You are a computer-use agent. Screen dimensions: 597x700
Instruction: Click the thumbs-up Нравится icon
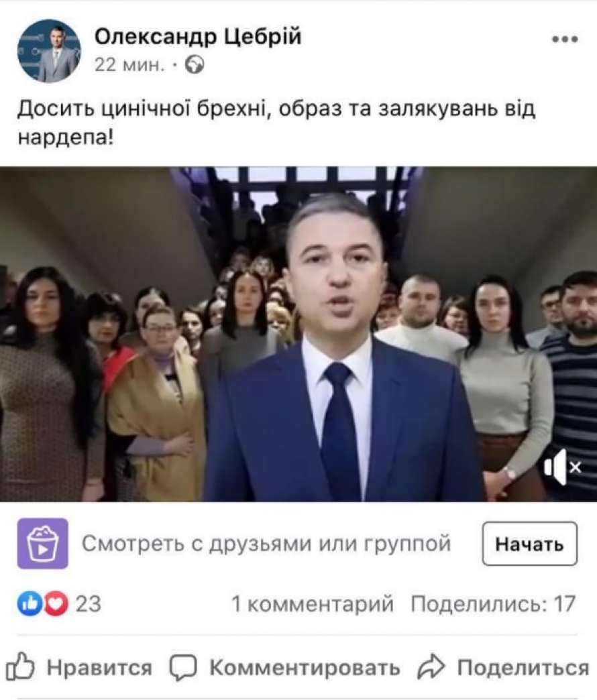pyautogui.click(x=20, y=667)
